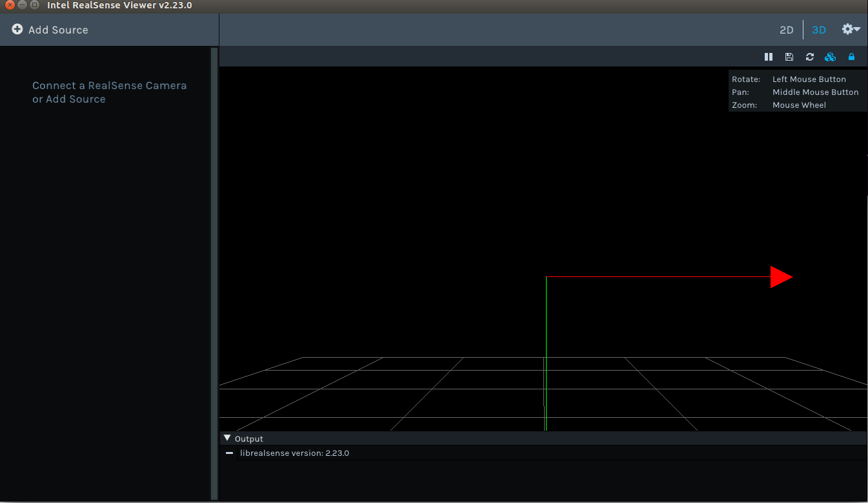Pause the 3D viewport rendering
This screenshot has height=503, width=868.
pyautogui.click(x=769, y=57)
